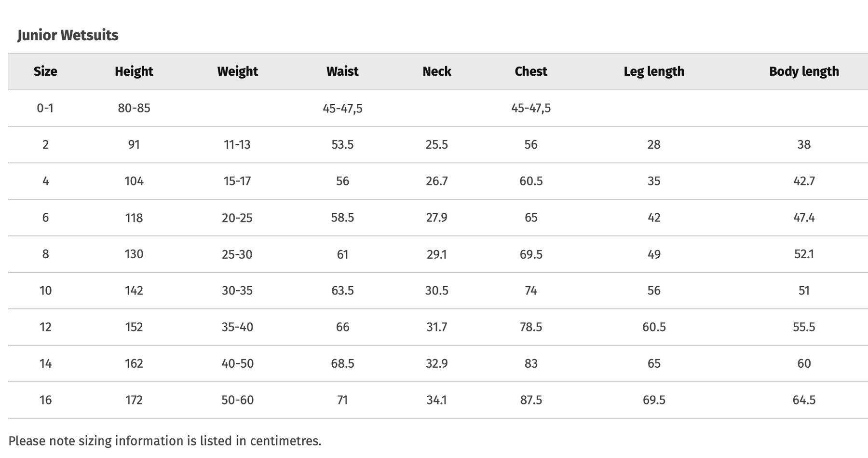The image size is (868, 458).
Task: Click the 11-13 weight cell
Action: [x=237, y=145]
